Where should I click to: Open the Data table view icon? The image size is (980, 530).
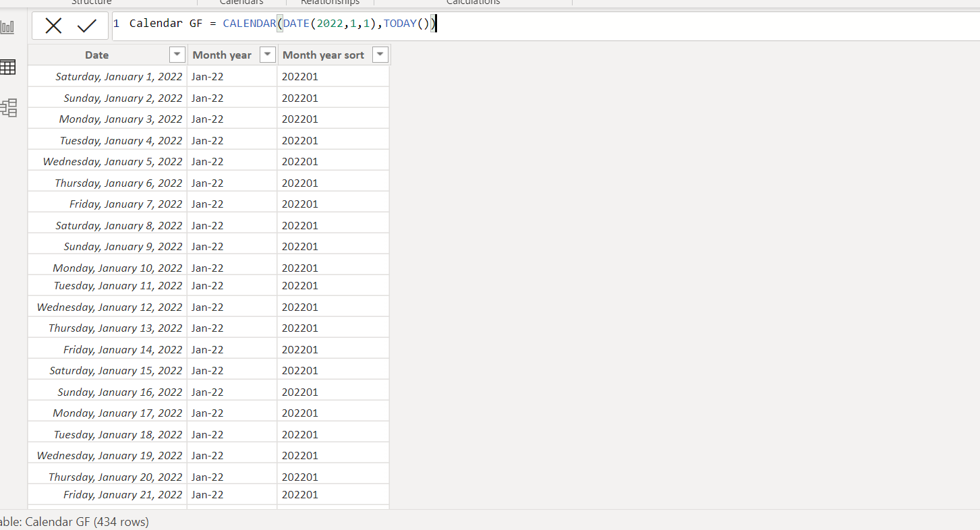8,67
